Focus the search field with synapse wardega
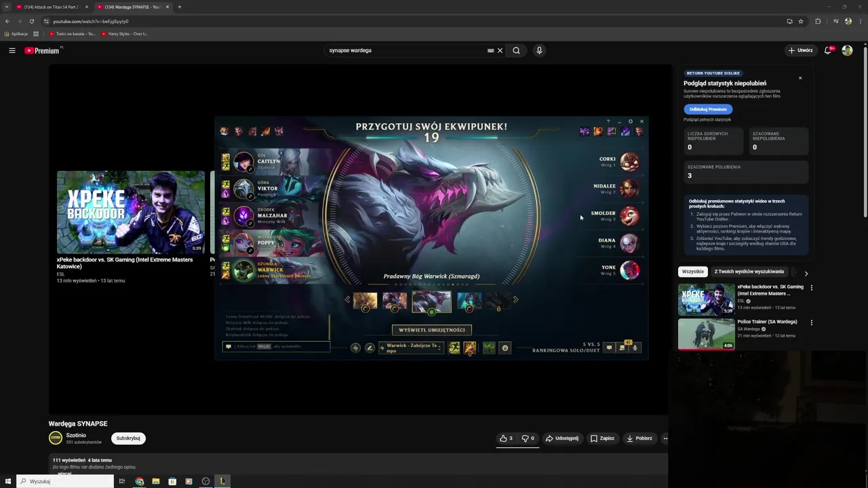The image size is (868, 488). click(407, 50)
